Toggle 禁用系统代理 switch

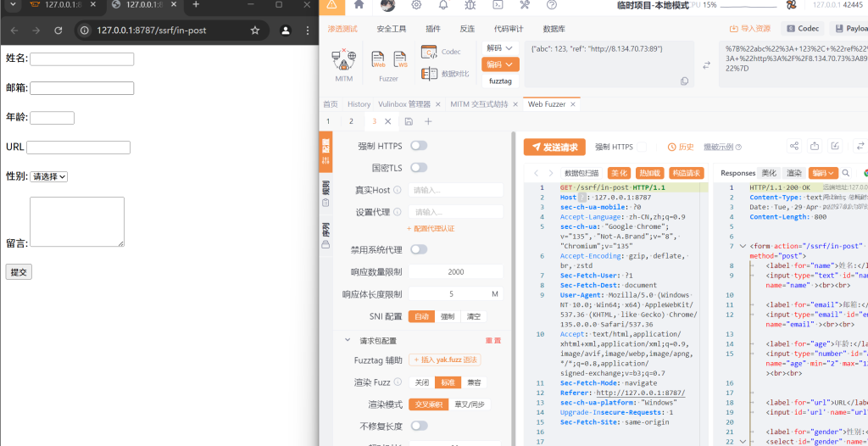(419, 250)
